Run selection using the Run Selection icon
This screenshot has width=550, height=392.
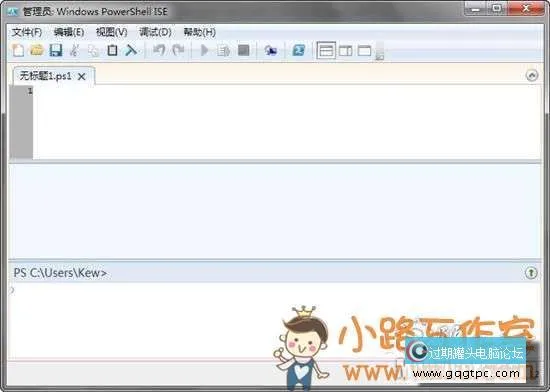pos(223,51)
